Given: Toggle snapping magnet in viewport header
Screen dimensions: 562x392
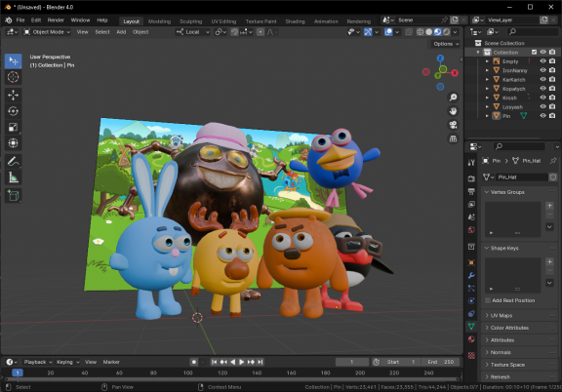Looking at the screenshot, I should [x=234, y=32].
